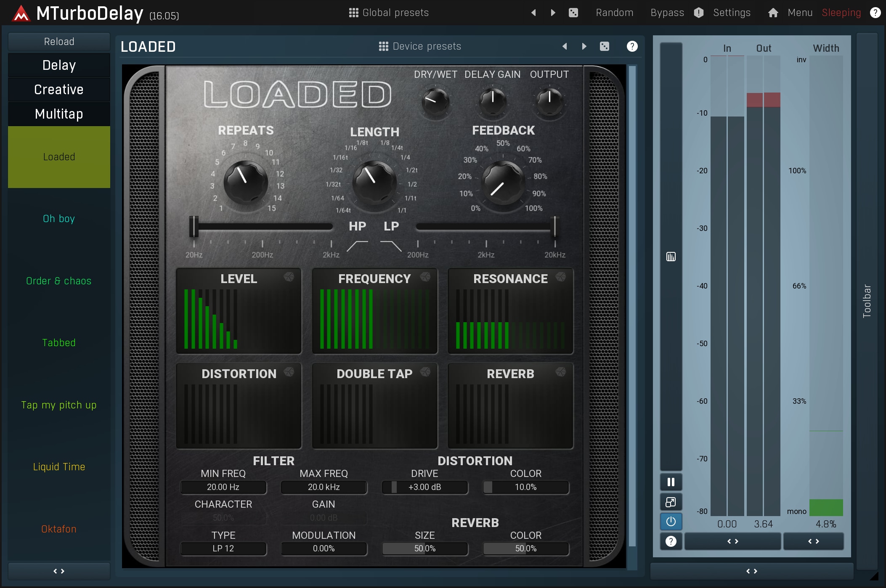
Task: Open Settings
Action: click(732, 13)
